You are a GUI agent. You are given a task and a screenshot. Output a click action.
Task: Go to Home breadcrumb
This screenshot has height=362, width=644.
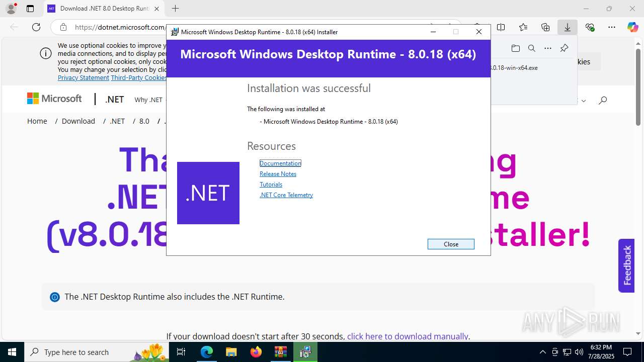pos(37,121)
